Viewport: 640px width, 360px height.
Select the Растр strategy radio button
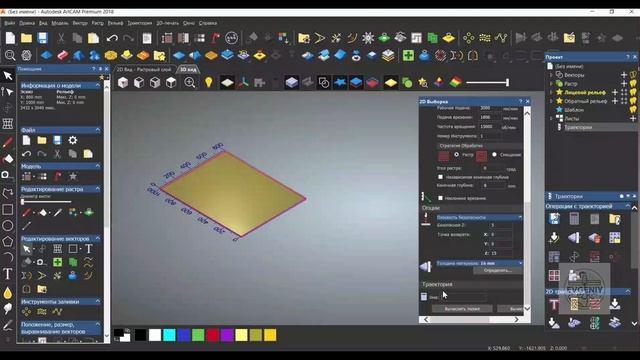(456, 155)
